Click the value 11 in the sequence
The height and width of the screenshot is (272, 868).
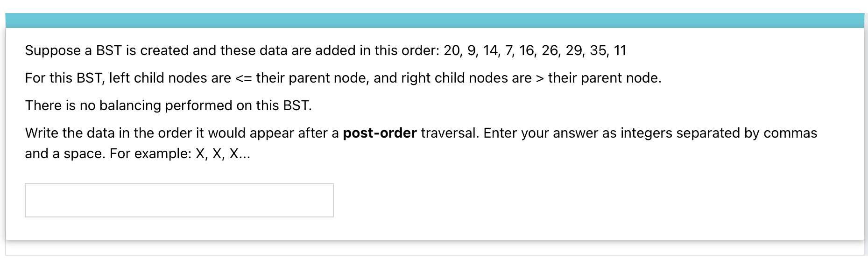(621, 50)
